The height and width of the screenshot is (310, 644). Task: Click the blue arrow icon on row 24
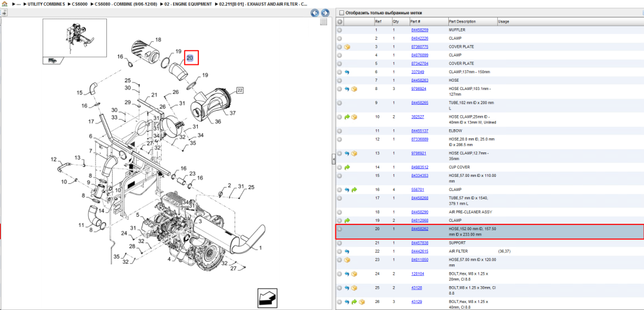click(x=347, y=274)
